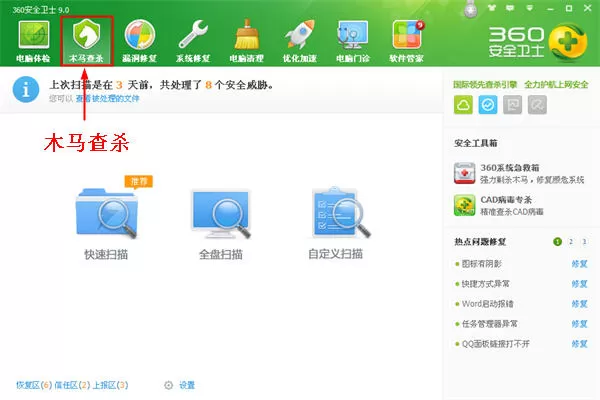Click the medal icon in title bar
Viewport: 600px width, 400px height.
coord(471,8)
